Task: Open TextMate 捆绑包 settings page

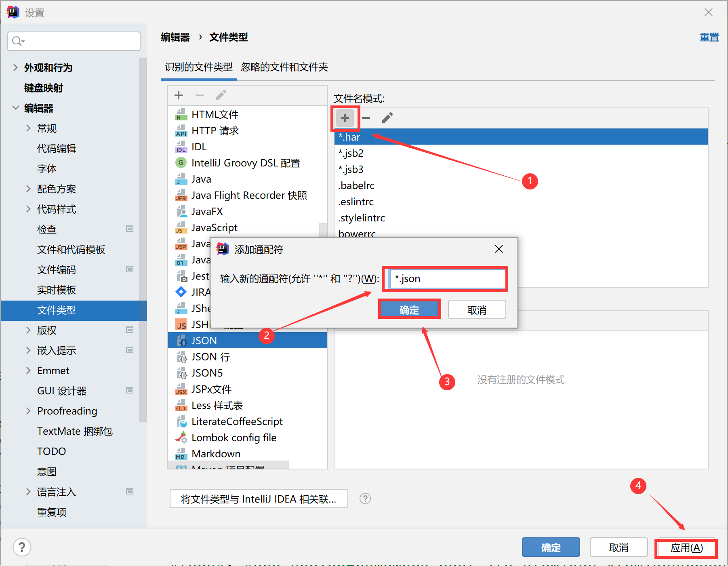Action: coord(75,431)
